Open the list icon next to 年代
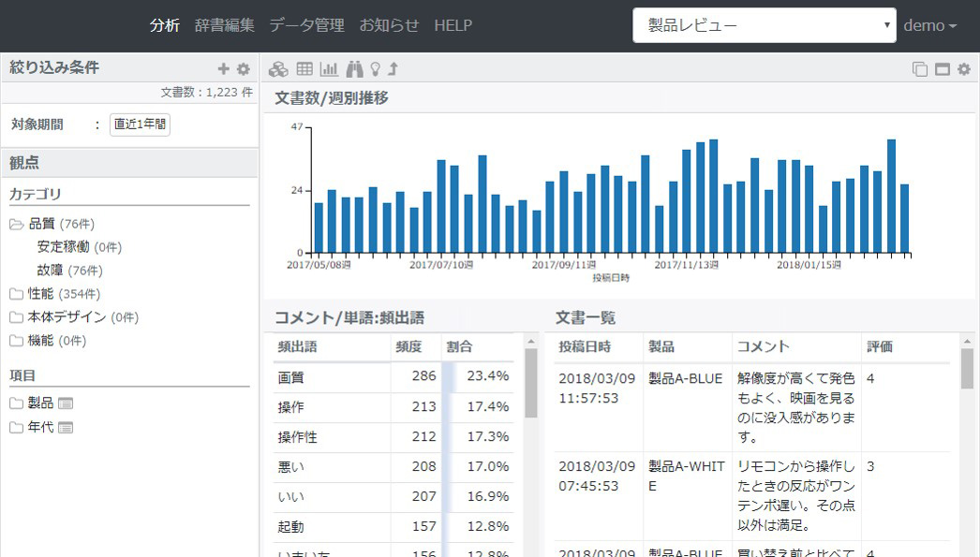Viewport: 980px width, 557px height. tap(66, 427)
